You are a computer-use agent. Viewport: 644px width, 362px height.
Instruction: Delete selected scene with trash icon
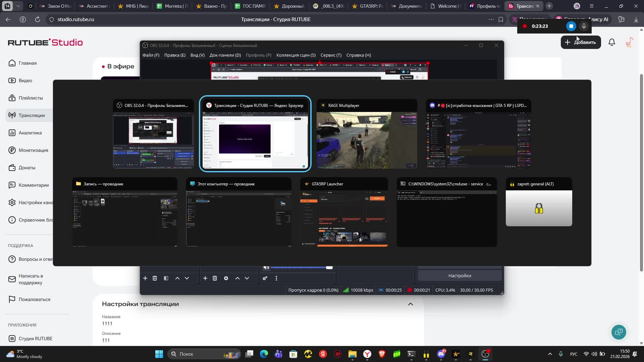[x=155, y=278]
